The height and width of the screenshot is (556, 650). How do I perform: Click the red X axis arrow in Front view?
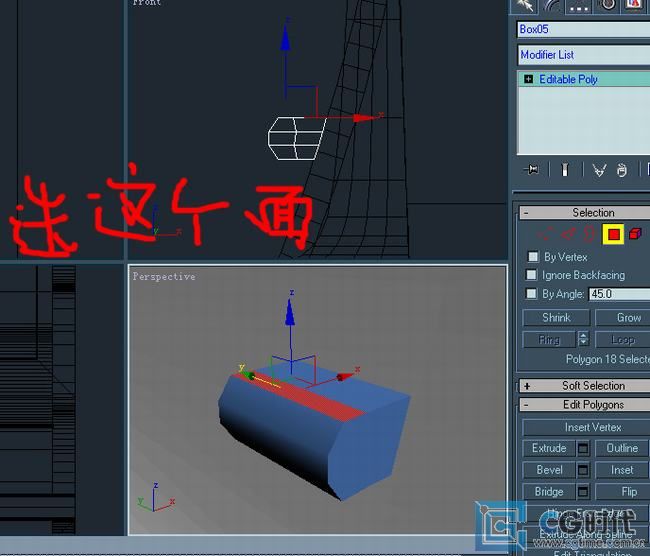tap(365, 118)
